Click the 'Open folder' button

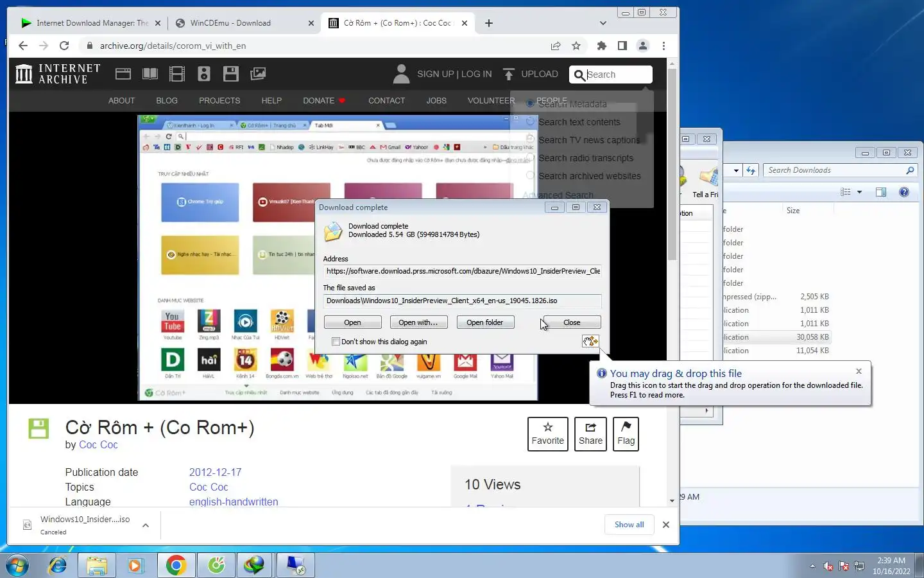pos(485,322)
